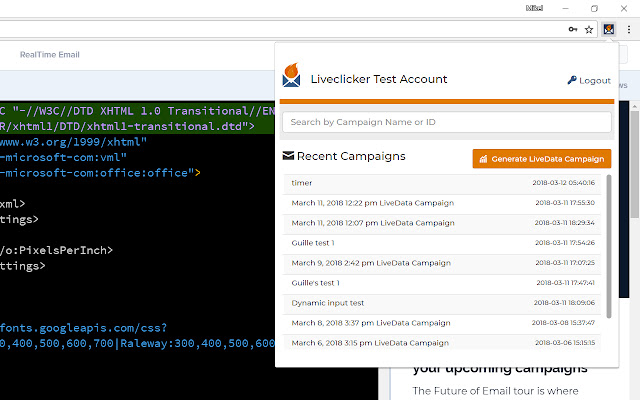The height and width of the screenshot is (400, 640).
Task: Open the 'Guille test 1' campaign
Action: click(313, 243)
